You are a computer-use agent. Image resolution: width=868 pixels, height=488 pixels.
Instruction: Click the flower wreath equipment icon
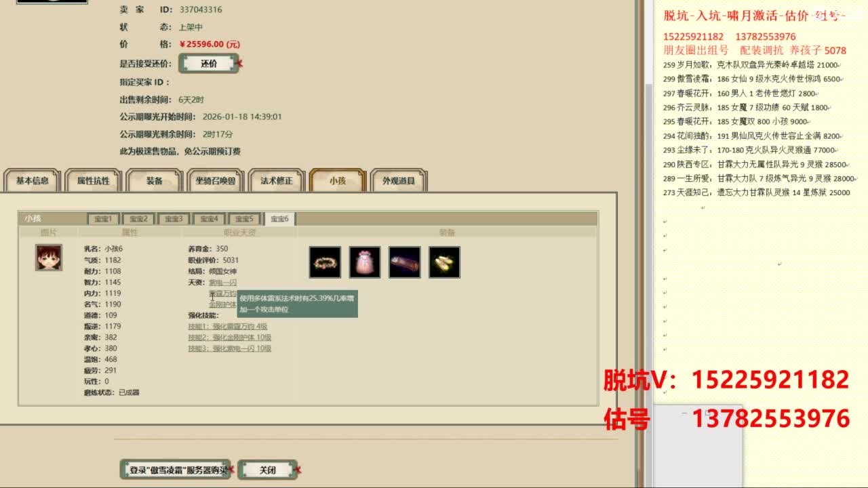(x=325, y=262)
